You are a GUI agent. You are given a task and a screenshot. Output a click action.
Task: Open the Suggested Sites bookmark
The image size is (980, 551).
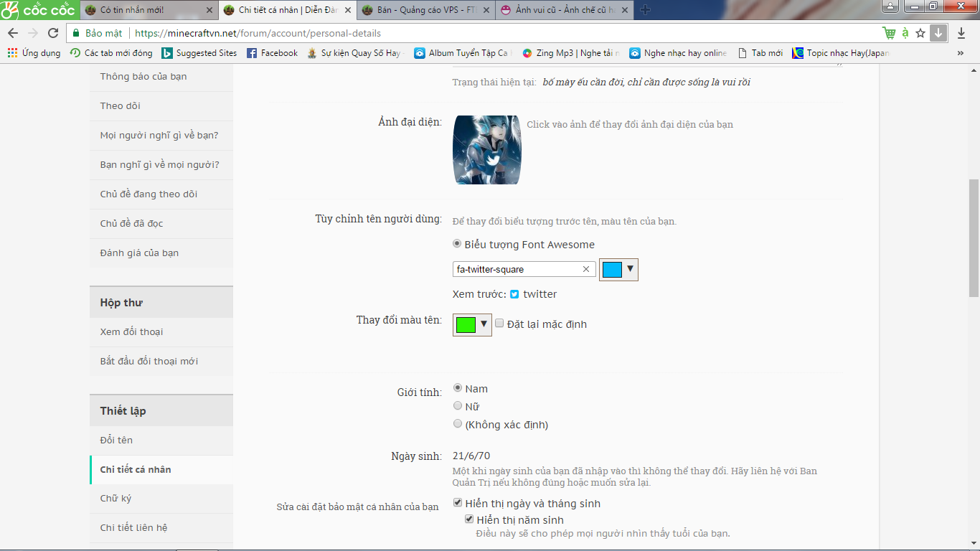(x=199, y=53)
